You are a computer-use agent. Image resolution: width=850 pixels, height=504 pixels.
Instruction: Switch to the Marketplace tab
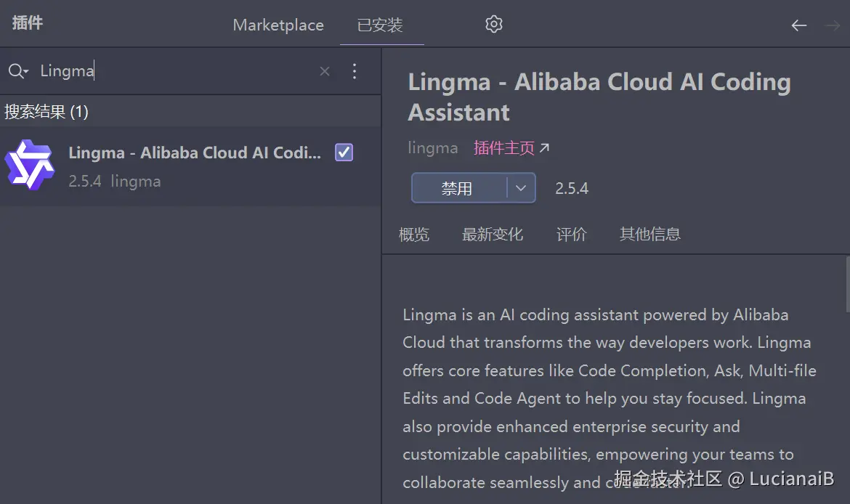(x=278, y=25)
